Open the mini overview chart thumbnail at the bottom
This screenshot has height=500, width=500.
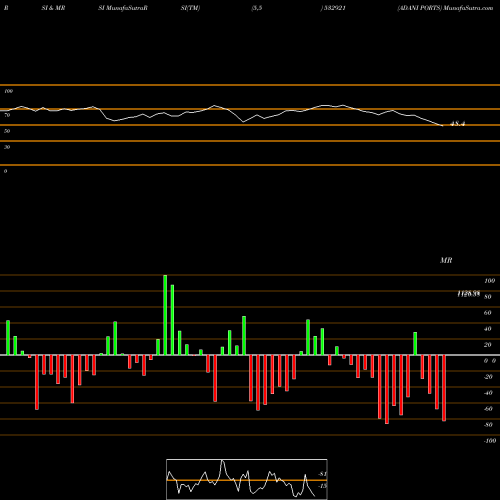pos(247,479)
